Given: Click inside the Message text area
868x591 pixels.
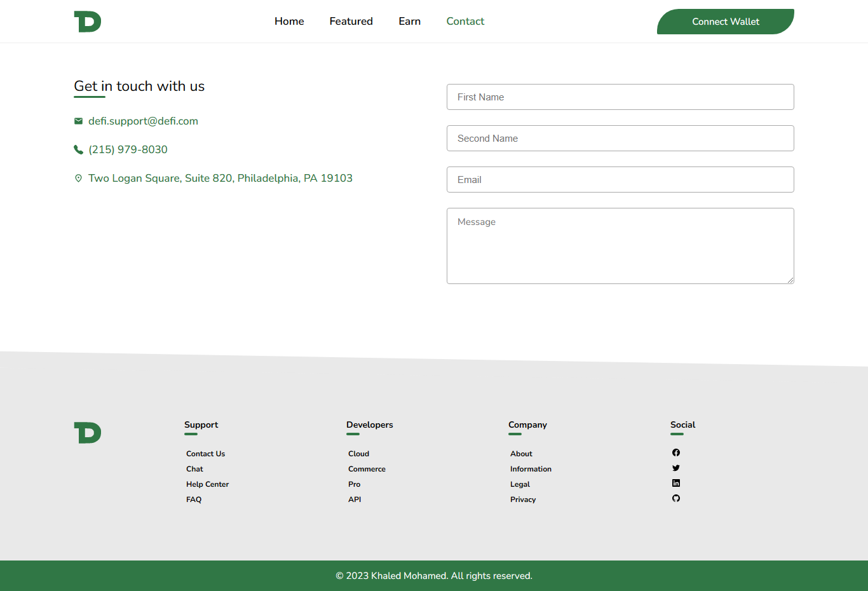Looking at the screenshot, I should [620, 246].
